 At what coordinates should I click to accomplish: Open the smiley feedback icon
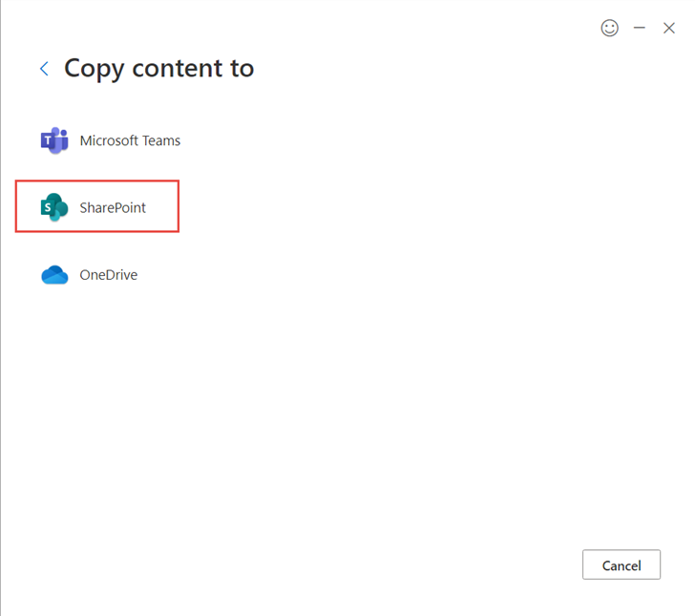609,28
